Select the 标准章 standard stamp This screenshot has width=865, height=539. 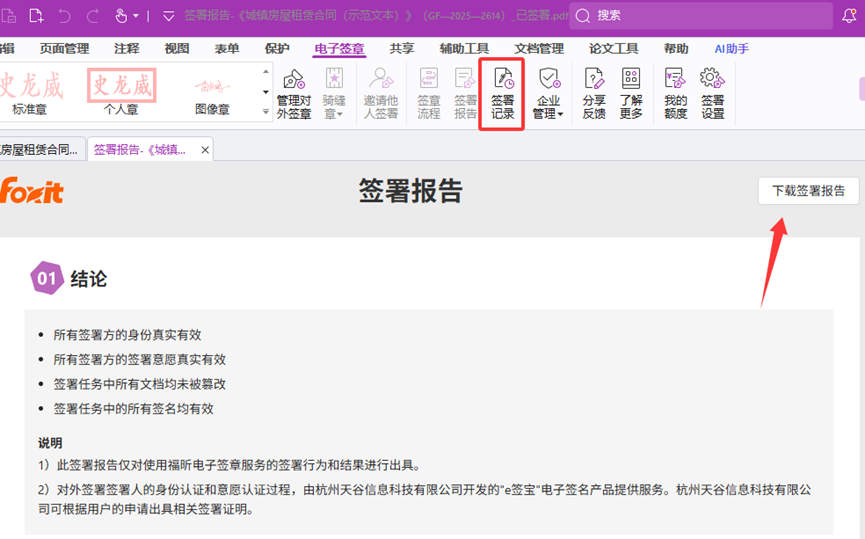[x=30, y=92]
